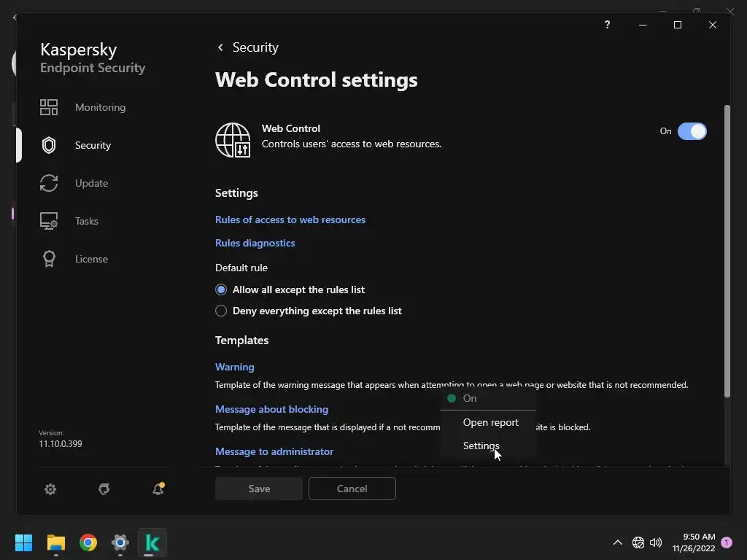Open the Tasks monitor icon
Viewport: 747px width, 560px height.
[x=49, y=221]
